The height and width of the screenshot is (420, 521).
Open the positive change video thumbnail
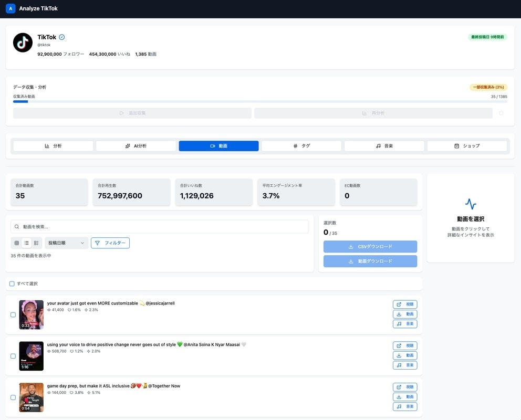click(x=31, y=356)
